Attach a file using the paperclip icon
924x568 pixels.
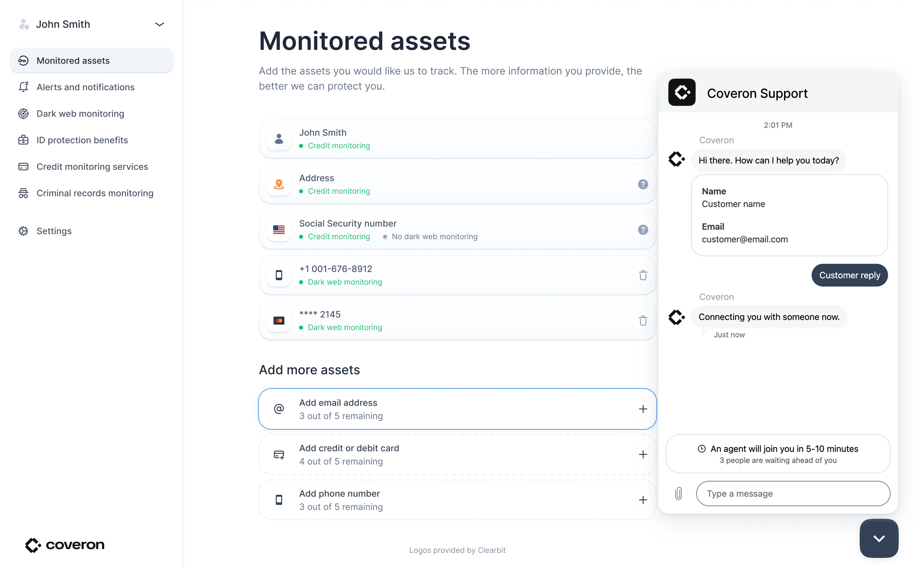(678, 494)
